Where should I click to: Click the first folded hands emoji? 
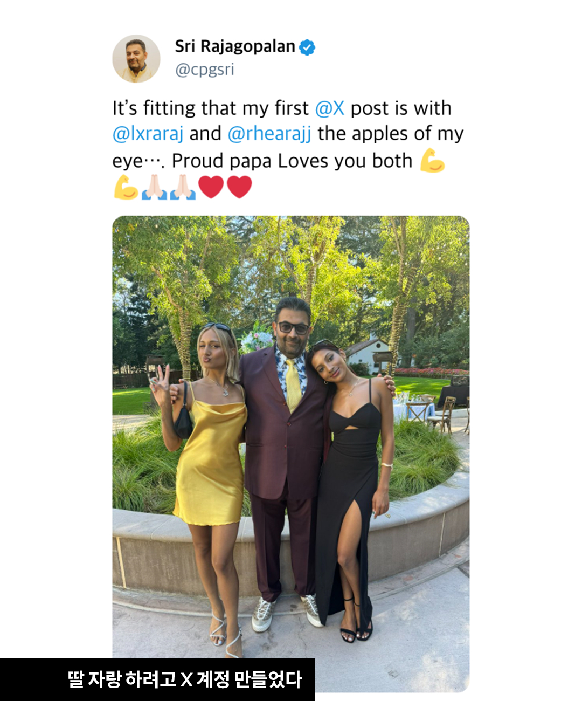click(155, 187)
